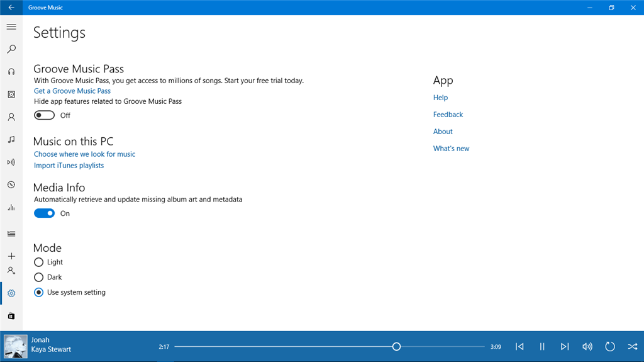Viewport: 644px width, 362px height.
Task: Skip to next track
Action: click(565, 347)
